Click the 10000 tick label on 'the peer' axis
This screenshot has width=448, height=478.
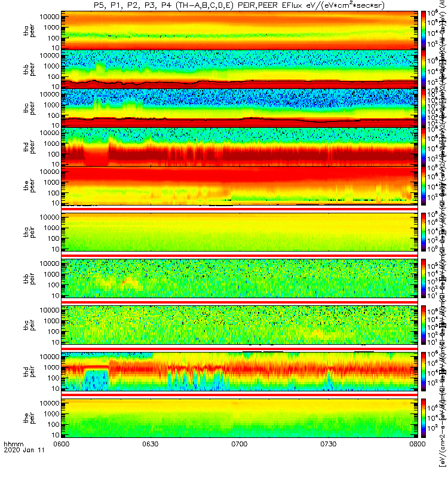point(50,171)
